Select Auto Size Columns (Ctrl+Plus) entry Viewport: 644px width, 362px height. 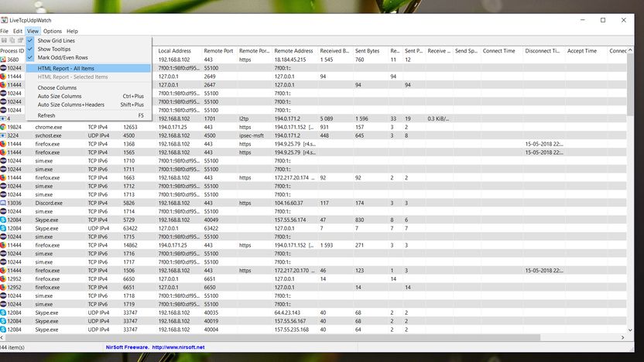coord(88,96)
